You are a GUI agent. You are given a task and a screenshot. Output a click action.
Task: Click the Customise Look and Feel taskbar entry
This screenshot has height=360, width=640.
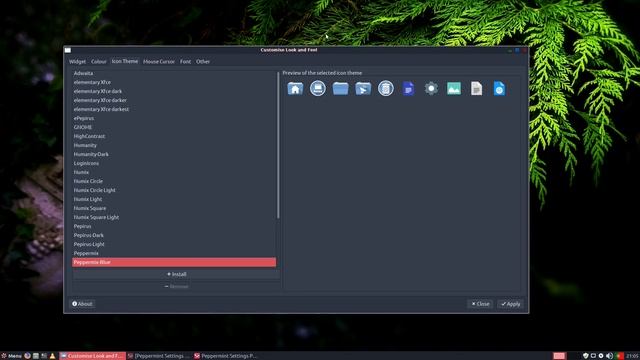[92, 356]
